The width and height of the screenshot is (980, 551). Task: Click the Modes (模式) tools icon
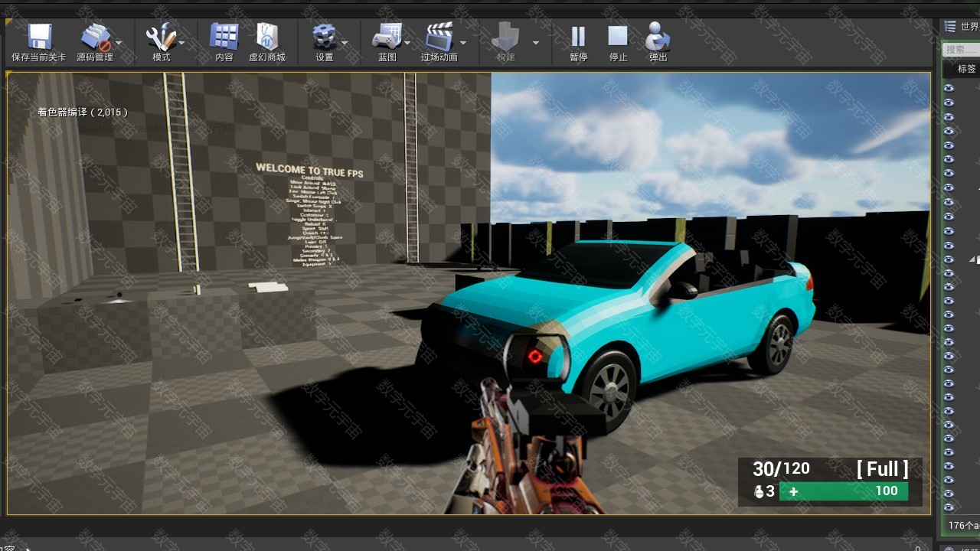(160, 37)
